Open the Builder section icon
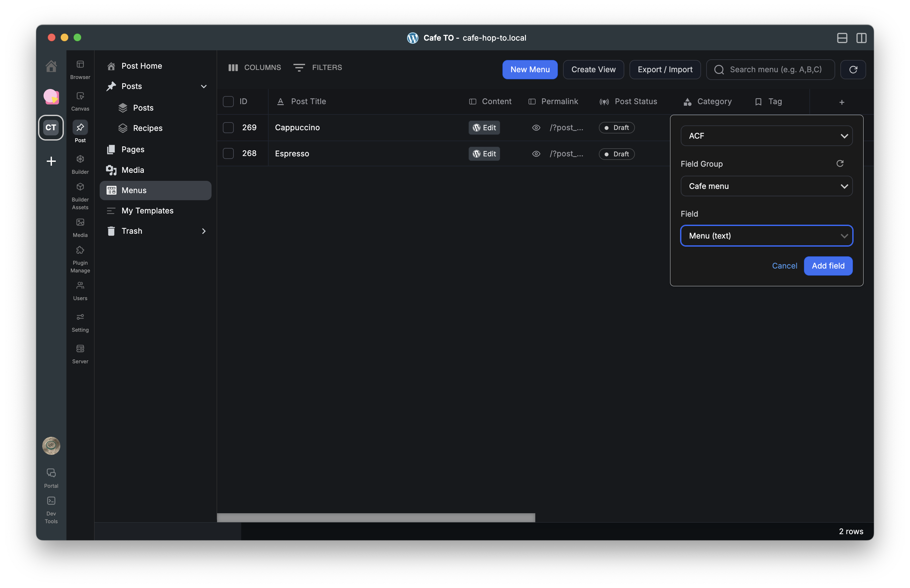This screenshot has width=910, height=588. (x=80, y=159)
